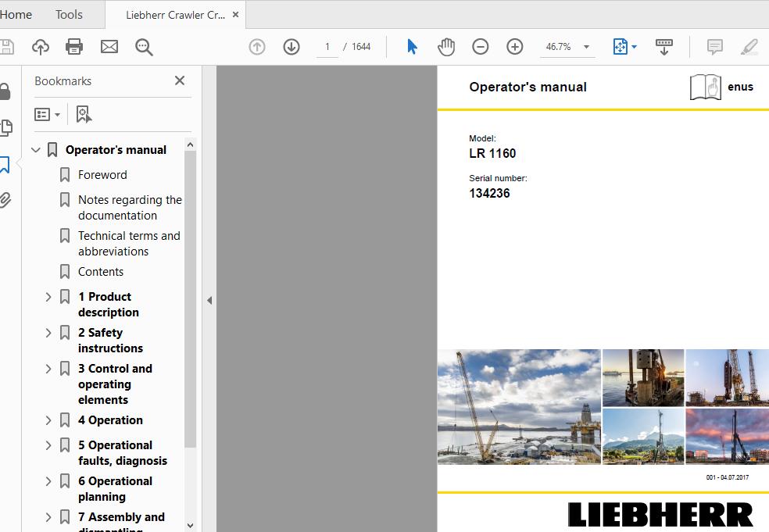769x532 pixels.
Task: Go to previous page arrow
Action: click(x=257, y=47)
